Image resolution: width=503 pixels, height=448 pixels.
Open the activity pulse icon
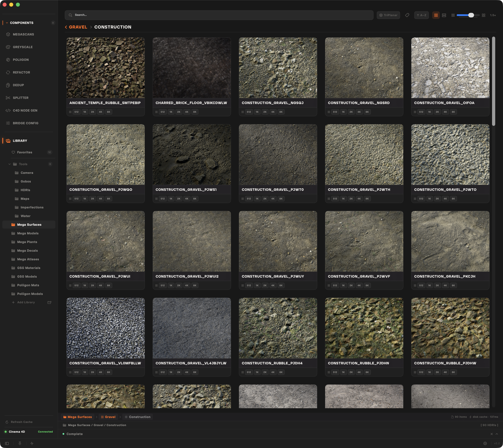click(32, 443)
